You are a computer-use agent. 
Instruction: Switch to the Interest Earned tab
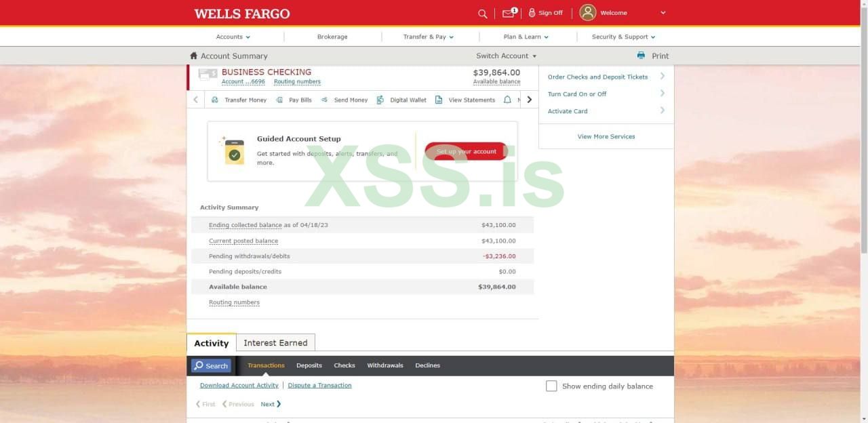click(275, 343)
